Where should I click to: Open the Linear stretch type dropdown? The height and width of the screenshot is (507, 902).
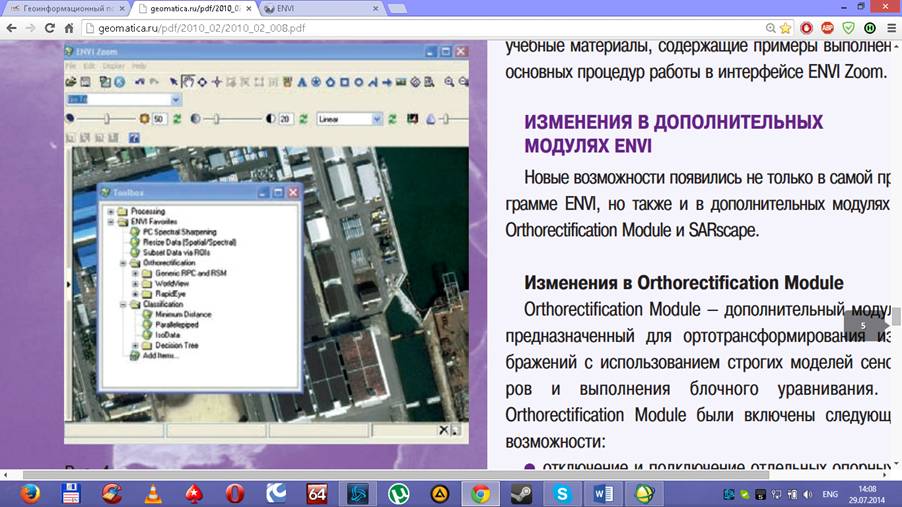pyautogui.click(x=377, y=118)
